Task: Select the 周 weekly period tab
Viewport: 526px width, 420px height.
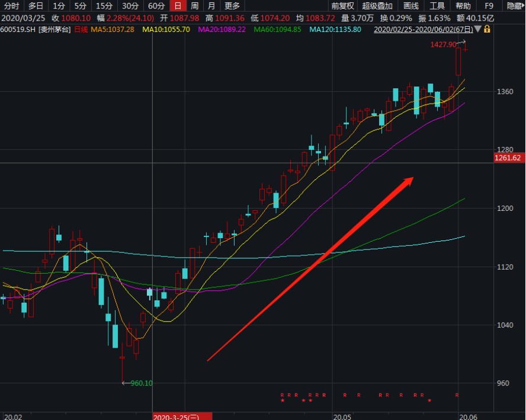Action: click(194, 6)
